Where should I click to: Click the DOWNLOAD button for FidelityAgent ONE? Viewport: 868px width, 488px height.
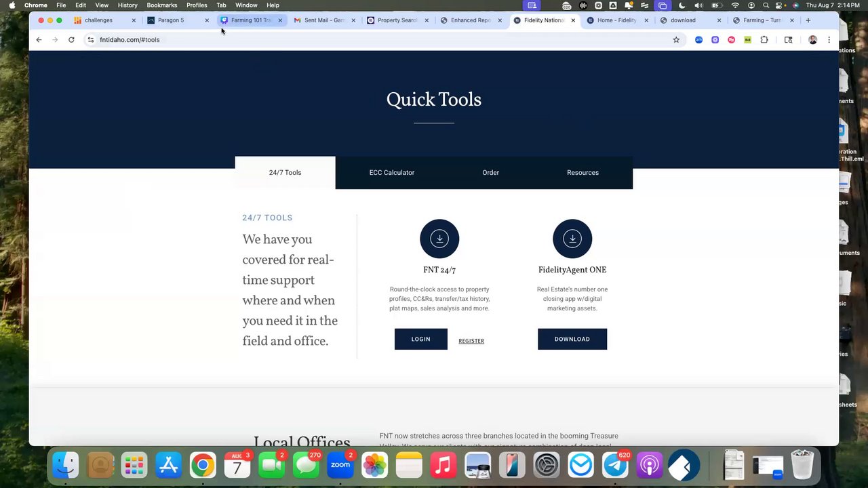click(572, 340)
